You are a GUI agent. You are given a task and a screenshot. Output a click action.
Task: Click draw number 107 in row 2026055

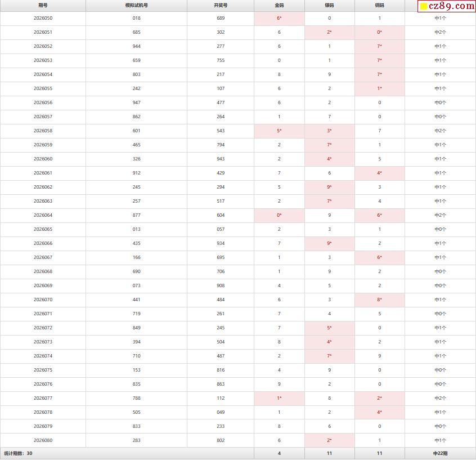click(221, 88)
